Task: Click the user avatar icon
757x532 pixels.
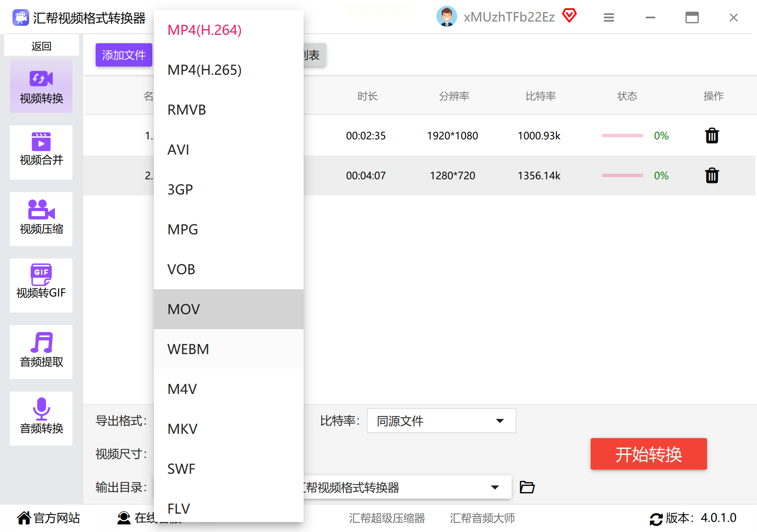Action: pos(447,17)
